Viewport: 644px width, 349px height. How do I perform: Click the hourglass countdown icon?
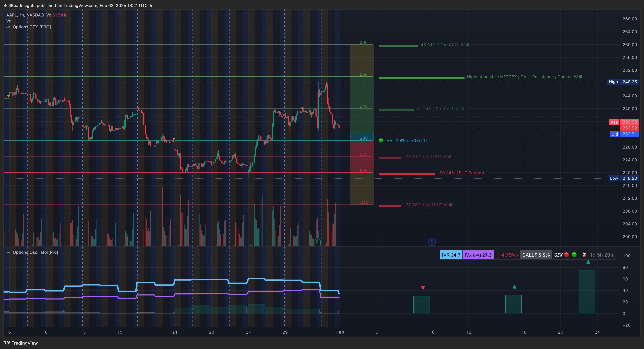[584, 255]
